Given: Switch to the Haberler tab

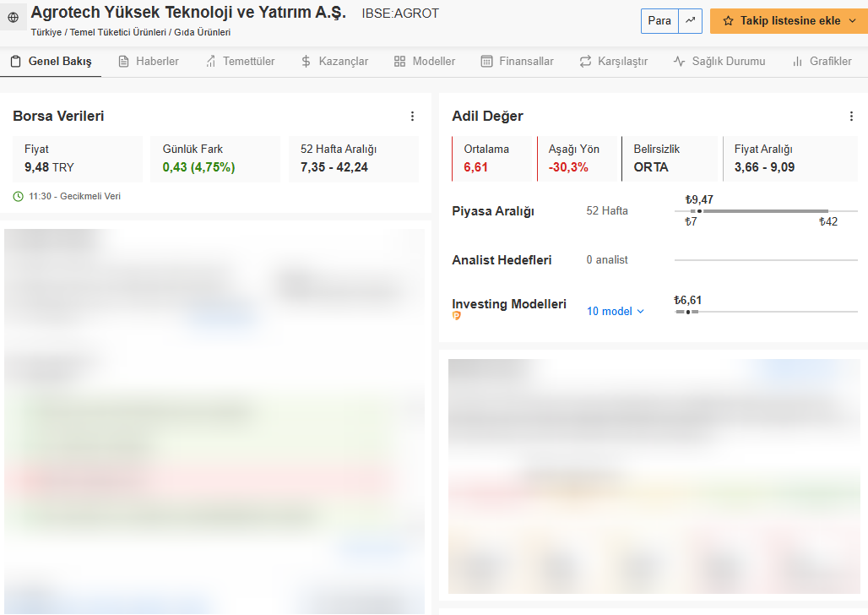Looking at the screenshot, I should point(149,62).
